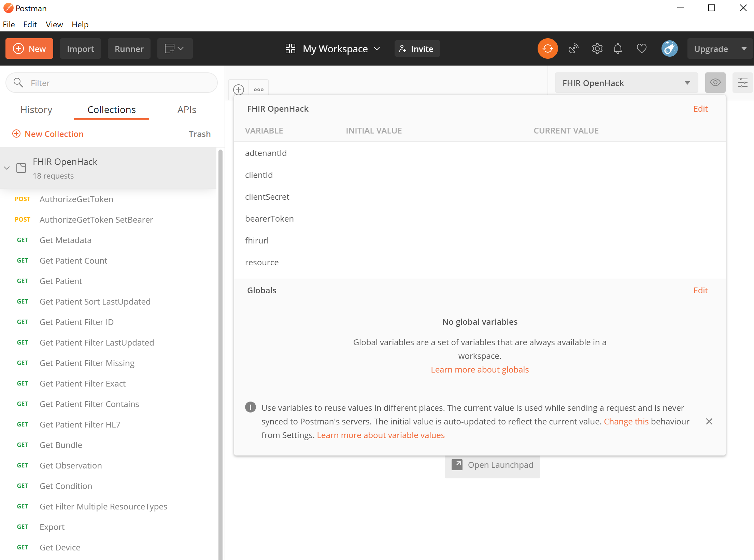
Task: Open the View menu
Action: [x=54, y=25]
